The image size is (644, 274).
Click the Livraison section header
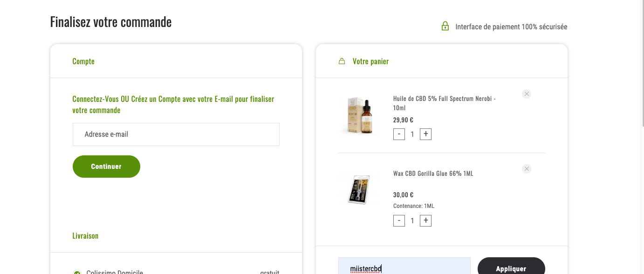tap(85, 236)
